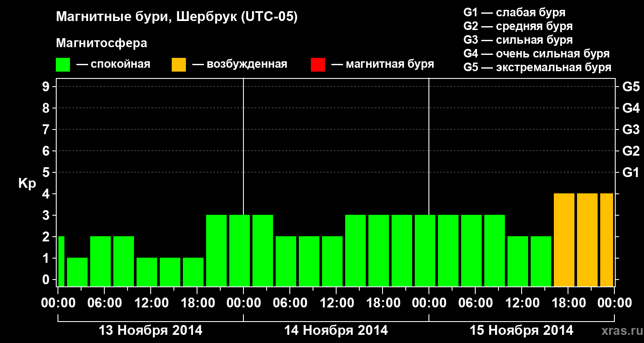Click the red 'магнитная буря' legend swatch
Image resolution: width=644 pixels, height=343 pixels.
(x=318, y=65)
